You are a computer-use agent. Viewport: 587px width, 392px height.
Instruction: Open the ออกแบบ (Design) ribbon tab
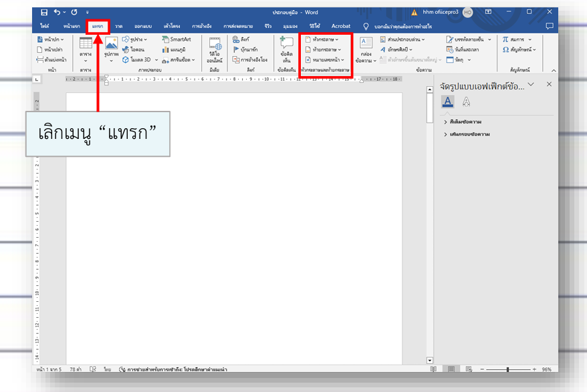click(144, 26)
